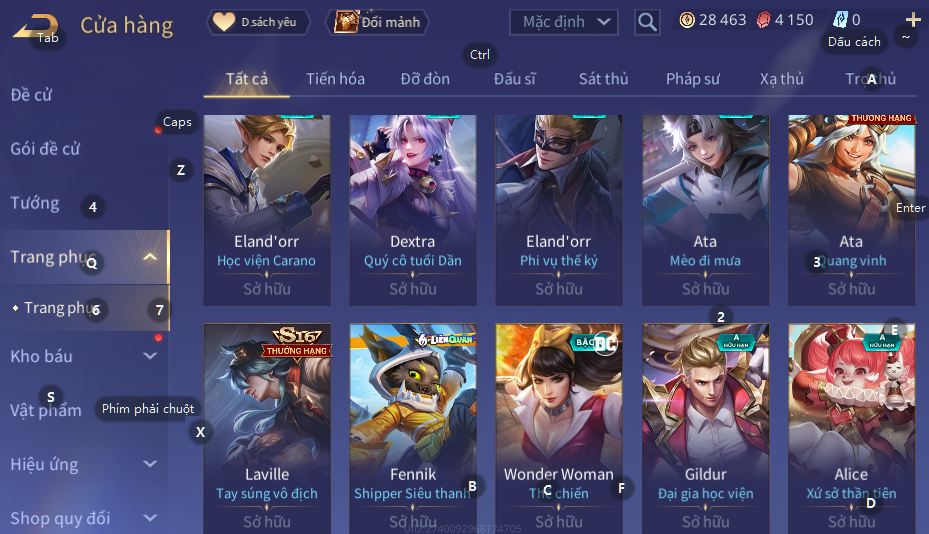The height and width of the screenshot is (534, 929).
Task: Select the Fennik Shipper Siêu thanh skin
Action: [413, 429]
